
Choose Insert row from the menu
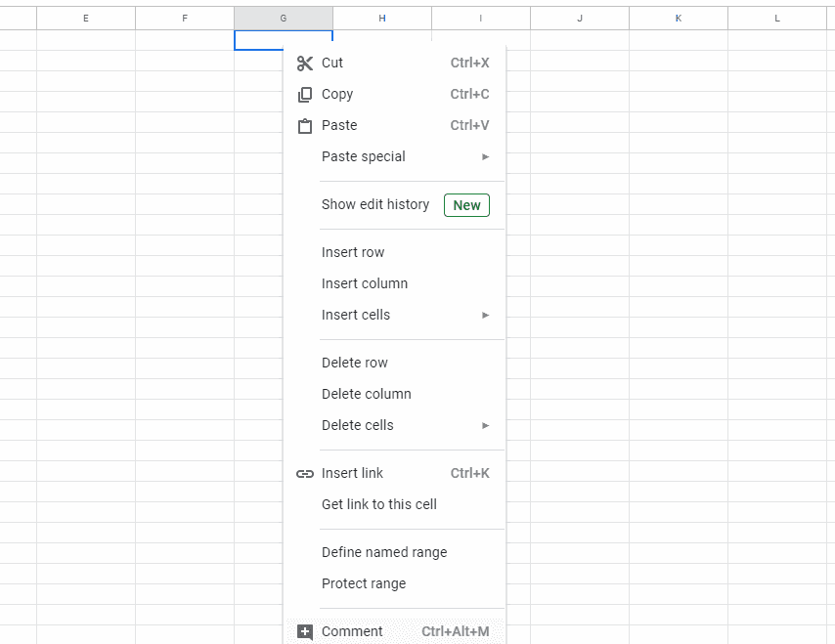tap(353, 252)
